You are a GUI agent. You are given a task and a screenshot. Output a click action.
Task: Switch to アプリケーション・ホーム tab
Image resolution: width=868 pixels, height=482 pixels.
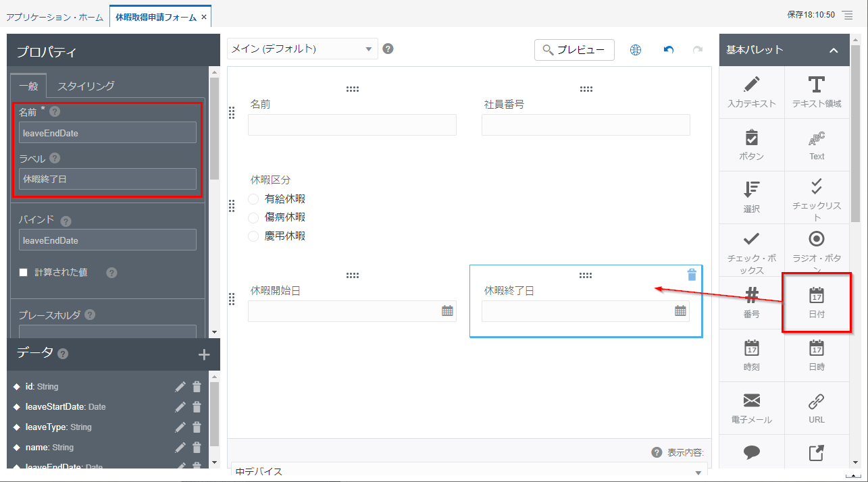click(55, 16)
